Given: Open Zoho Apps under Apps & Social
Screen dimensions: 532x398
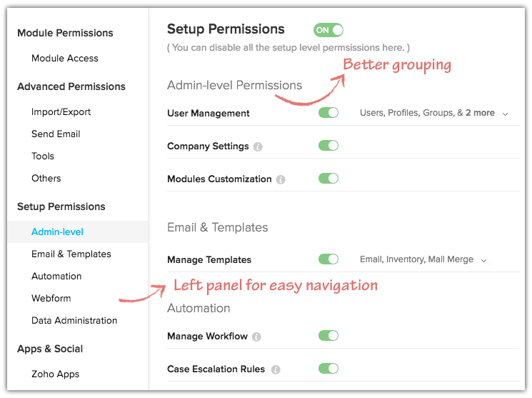Looking at the screenshot, I should (x=55, y=374).
